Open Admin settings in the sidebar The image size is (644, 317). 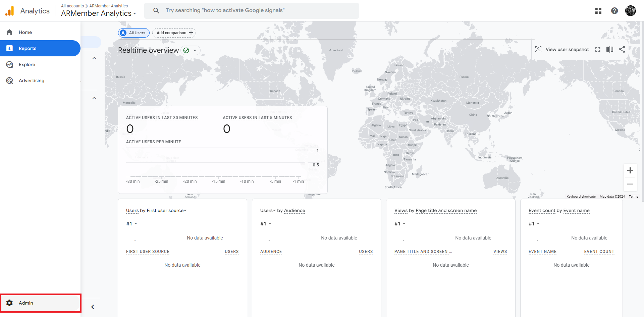[40, 303]
